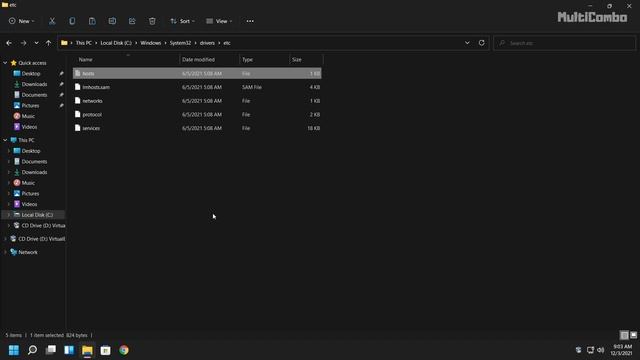Launch Google Chrome from taskbar

[x=124, y=350]
